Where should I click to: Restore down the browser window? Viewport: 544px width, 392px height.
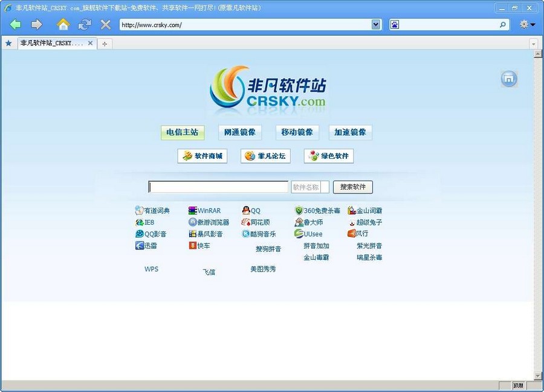pyautogui.click(x=515, y=8)
